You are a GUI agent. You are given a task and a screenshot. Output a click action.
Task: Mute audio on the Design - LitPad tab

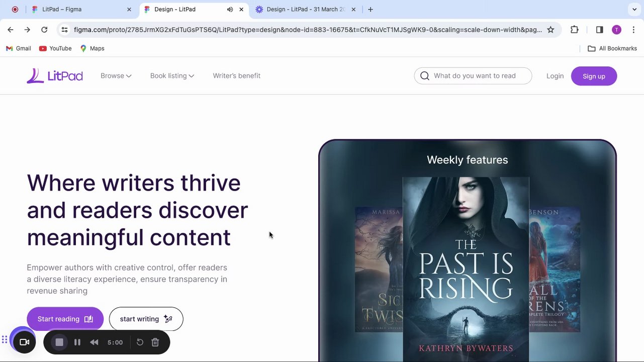click(x=230, y=9)
